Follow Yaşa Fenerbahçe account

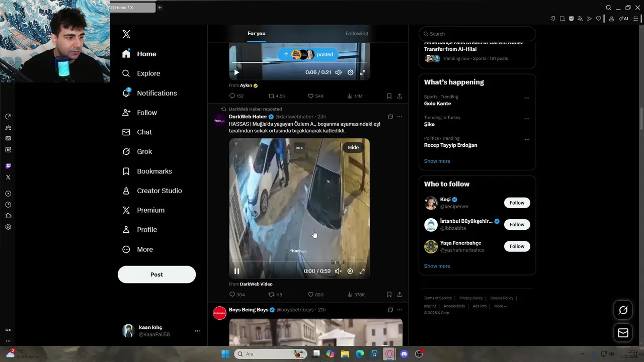click(x=517, y=246)
